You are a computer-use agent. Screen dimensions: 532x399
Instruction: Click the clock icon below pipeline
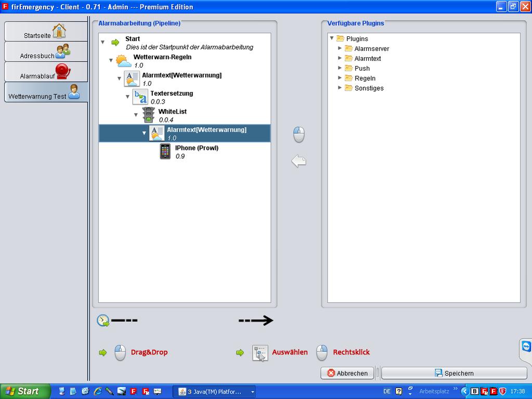click(x=103, y=320)
